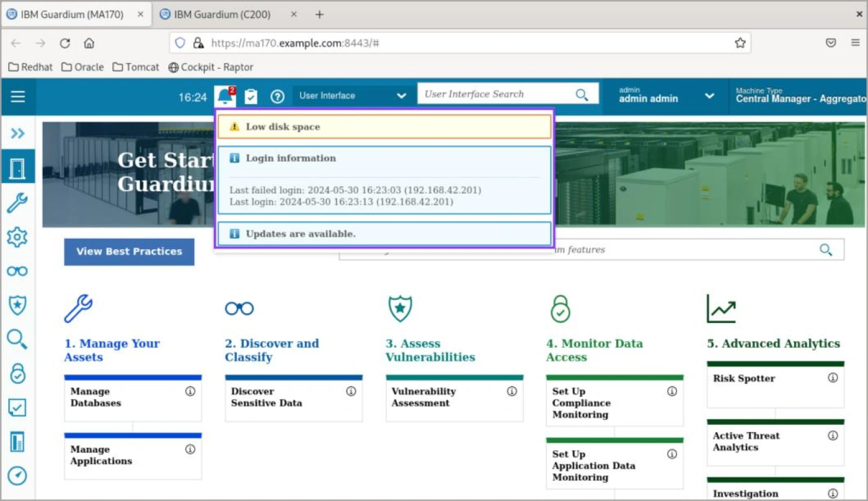Open the checkbox Comply sidebar icon
Image resolution: width=868 pixels, height=501 pixels.
click(x=17, y=407)
